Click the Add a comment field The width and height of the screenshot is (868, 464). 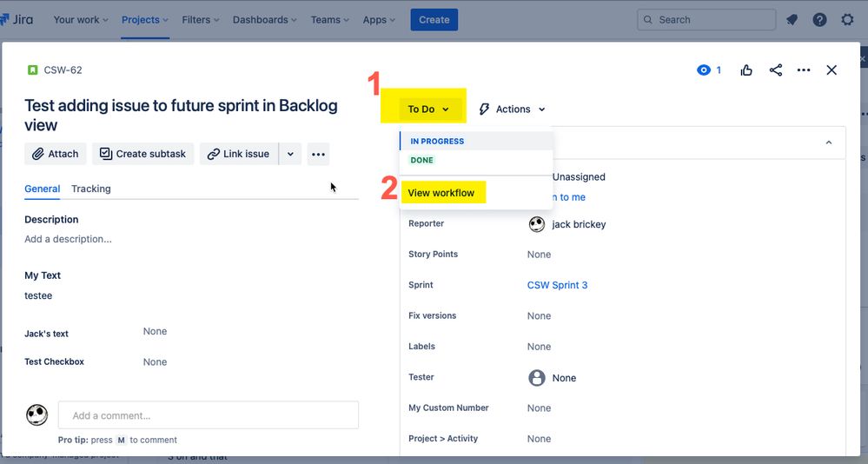[x=209, y=415]
